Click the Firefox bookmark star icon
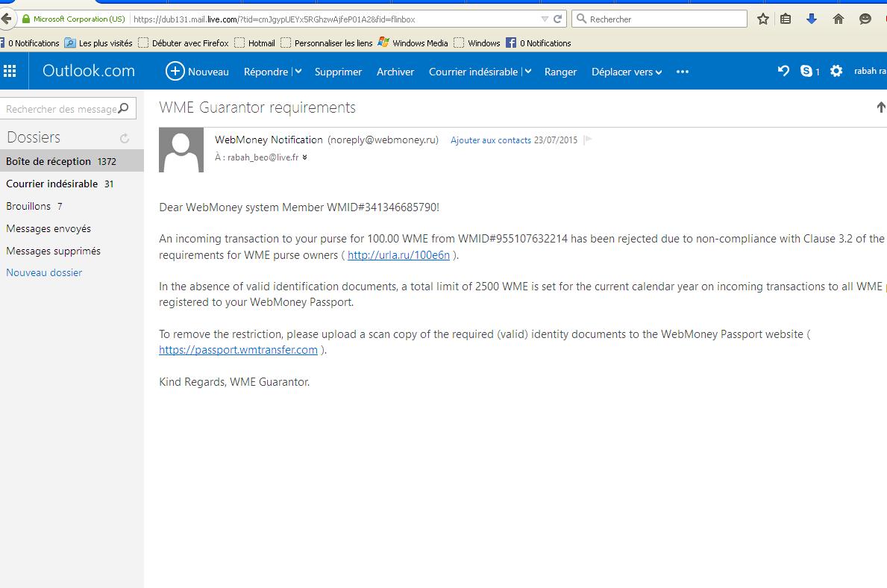The height and width of the screenshot is (588, 887). pyautogui.click(x=762, y=19)
